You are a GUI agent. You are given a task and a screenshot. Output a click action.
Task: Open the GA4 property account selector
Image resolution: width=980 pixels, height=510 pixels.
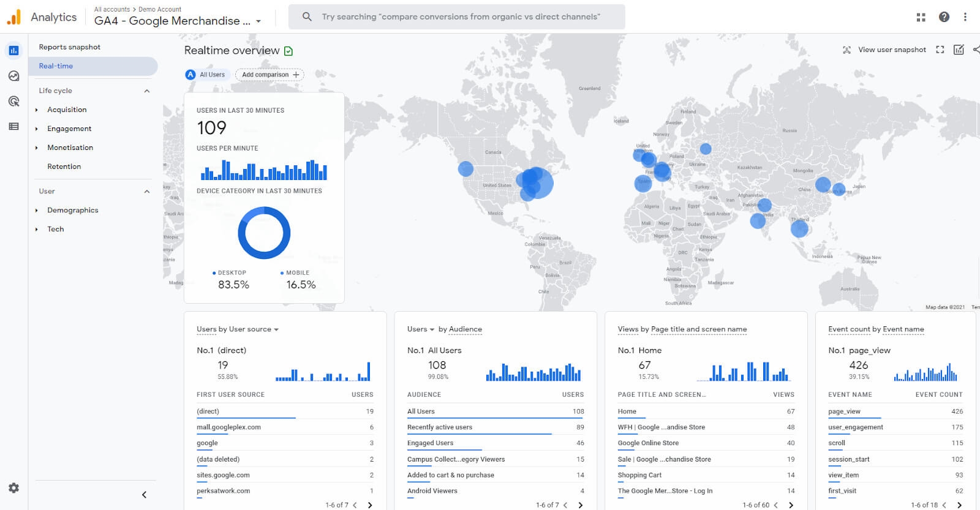(178, 21)
